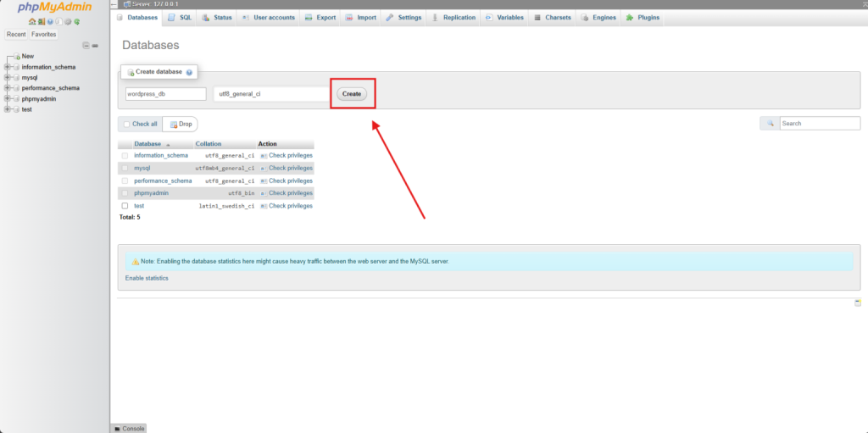868x433 pixels.
Task: Tick the Check all checkbox
Action: point(126,125)
